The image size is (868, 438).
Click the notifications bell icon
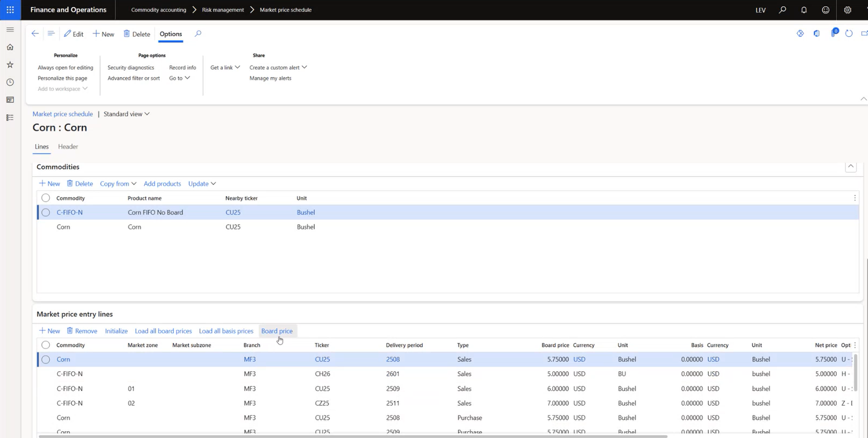click(x=804, y=10)
